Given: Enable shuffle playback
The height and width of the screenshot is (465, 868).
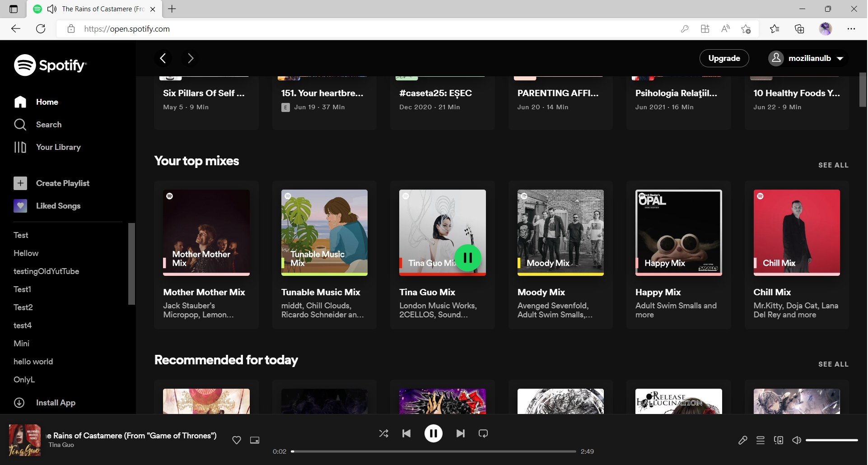Looking at the screenshot, I should [384, 433].
